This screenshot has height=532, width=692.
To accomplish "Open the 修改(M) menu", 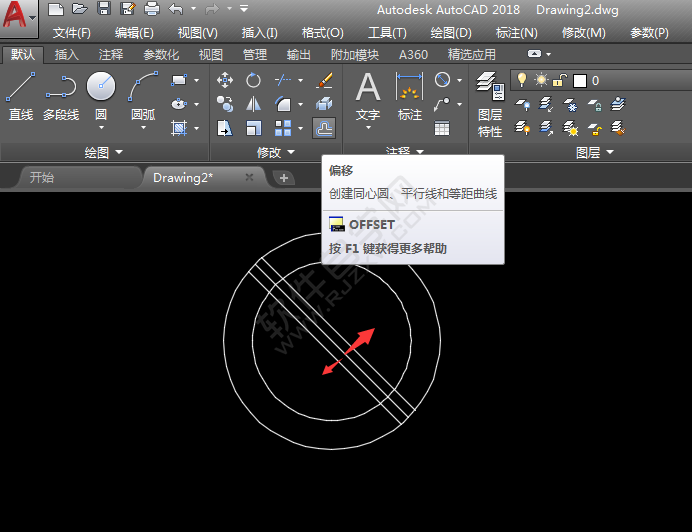I will click(583, 33).
